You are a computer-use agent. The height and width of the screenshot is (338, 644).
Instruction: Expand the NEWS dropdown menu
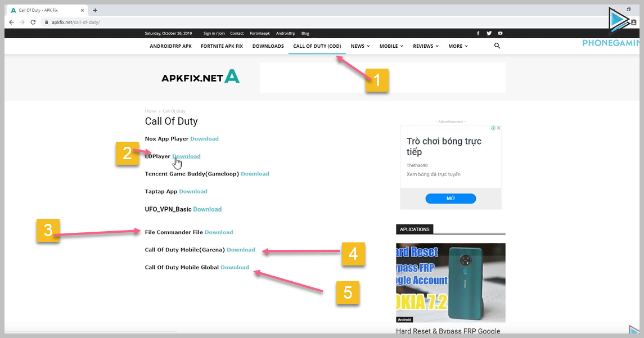(360, 46)
